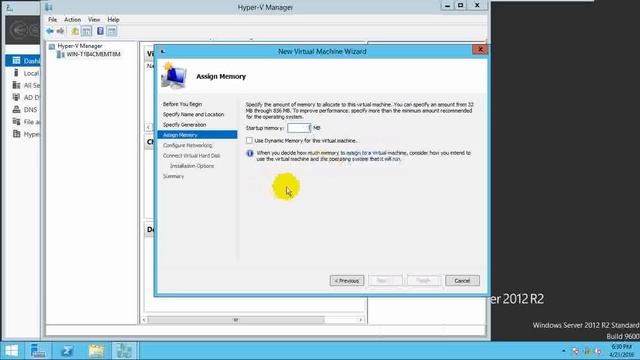
Task: Switch to Hyper-V Manager taskbar icon
Action: point(124,351)
